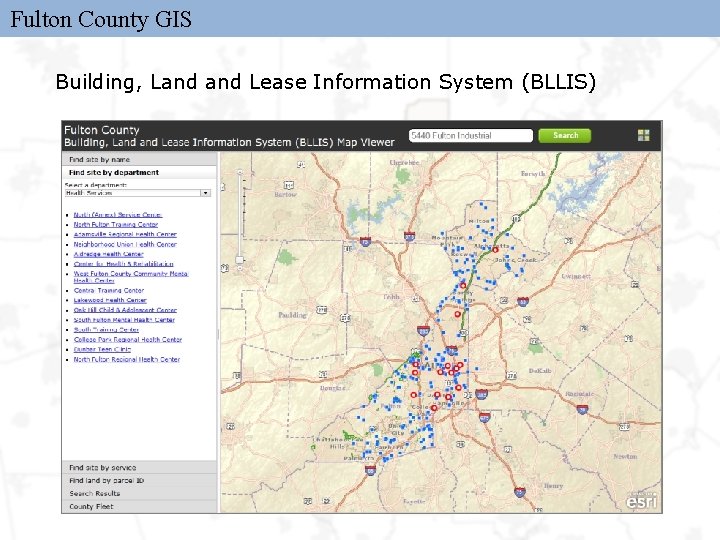The image size is (720, 540).
Task: Open the 'Find land by parcel ID' panel
Action: (x=139, y=480)
